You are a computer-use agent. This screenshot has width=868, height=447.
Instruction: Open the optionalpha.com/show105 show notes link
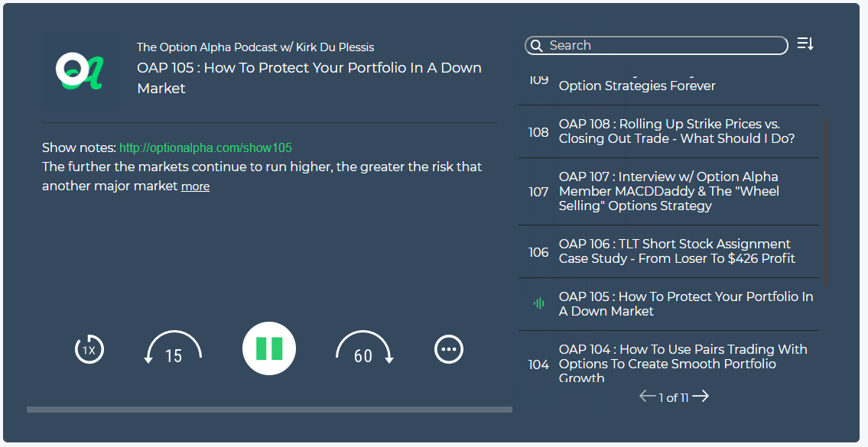[206, 147]
